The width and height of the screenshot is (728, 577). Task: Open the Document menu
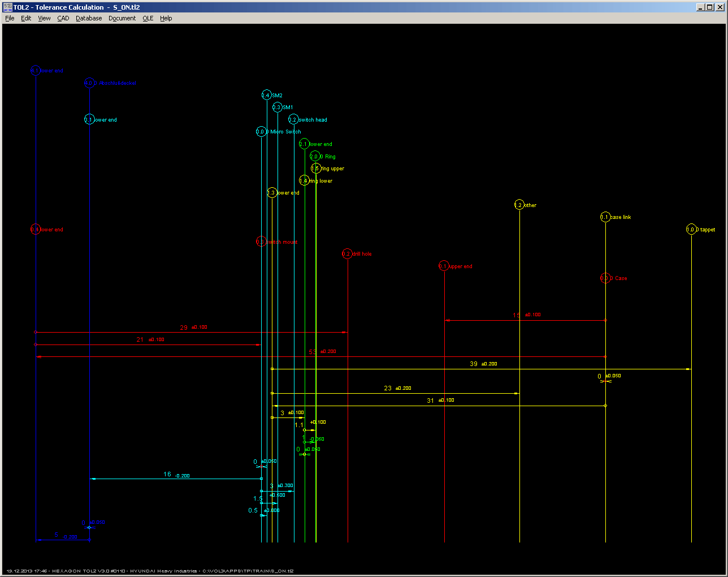pyautogui.click(x=122, y=18)
